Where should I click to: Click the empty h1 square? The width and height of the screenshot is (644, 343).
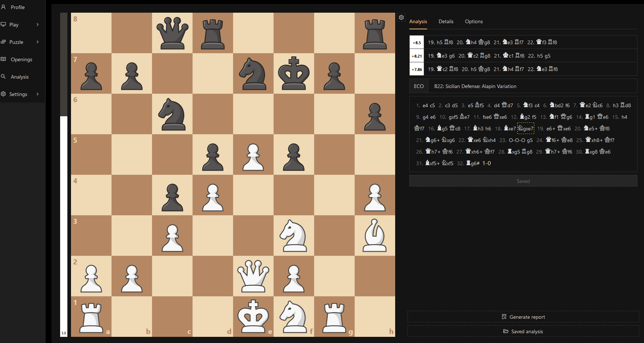[x=375, y=317]
